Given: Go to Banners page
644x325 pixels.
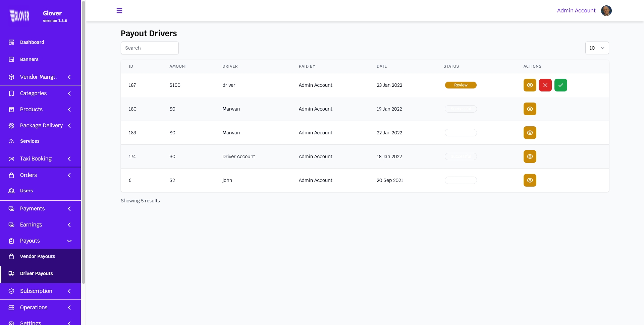Looking at the screenshot, I should (29, 59).
